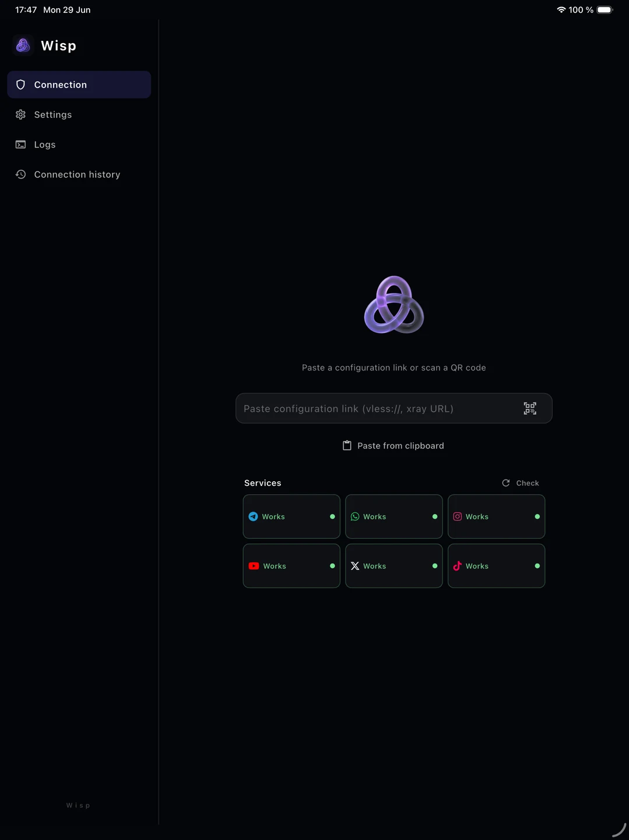
Task: Click green status dot on WhatsApp card
Action: coord(435,517)
